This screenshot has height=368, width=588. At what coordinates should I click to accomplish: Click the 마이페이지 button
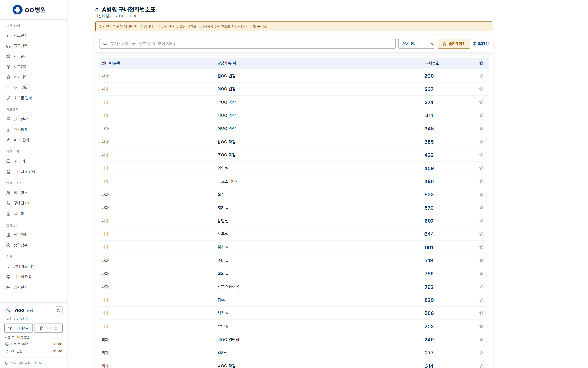click(18, 328)
